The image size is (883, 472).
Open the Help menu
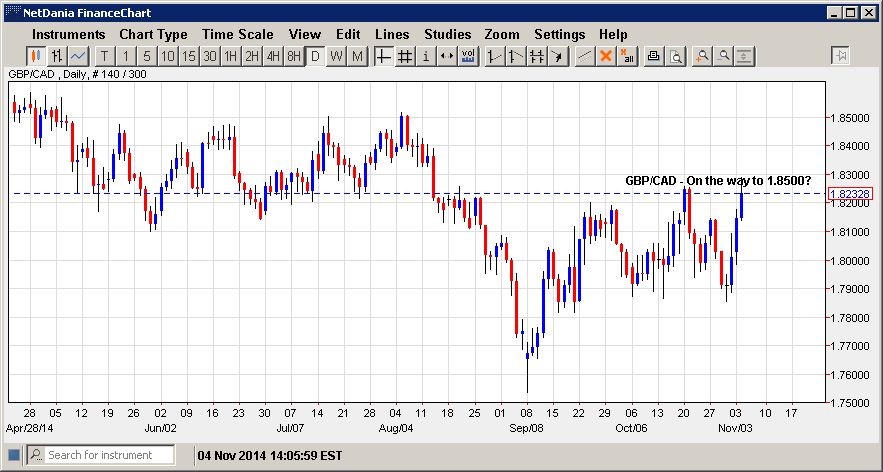click(613, 34)
